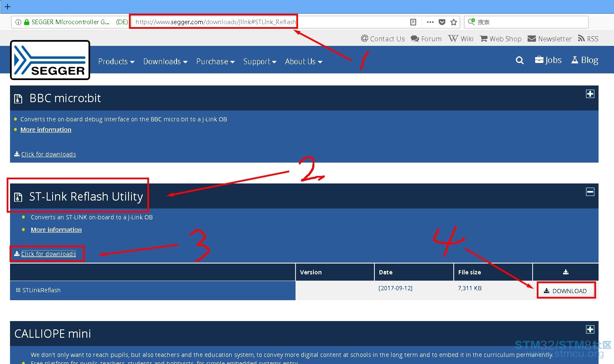Subscribe via the Newsletter link
614x364 pixels.
[550, 39]
